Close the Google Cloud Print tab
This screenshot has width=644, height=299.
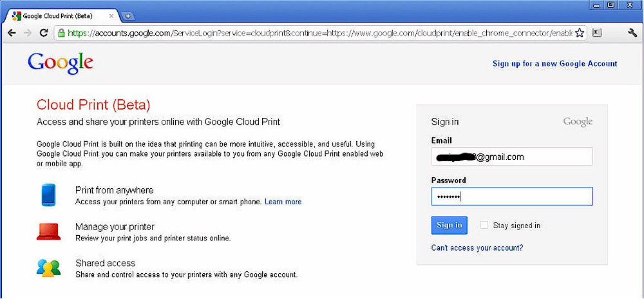[111, 16]
